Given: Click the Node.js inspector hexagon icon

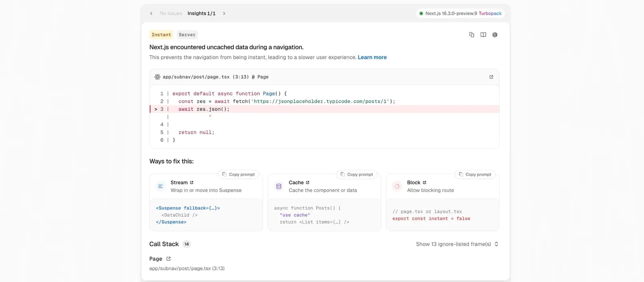Looking at the screenshot, I should (495, 35).
